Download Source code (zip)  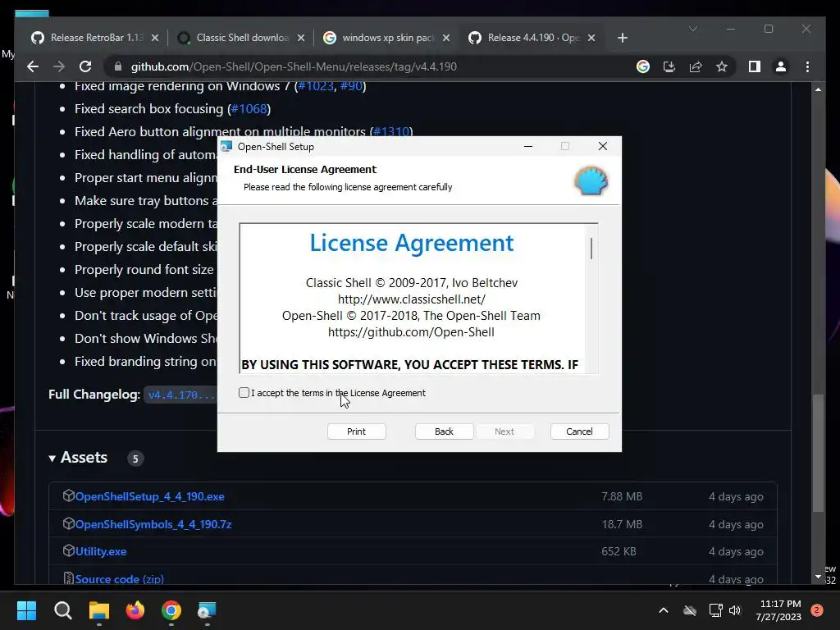[119, 579]
